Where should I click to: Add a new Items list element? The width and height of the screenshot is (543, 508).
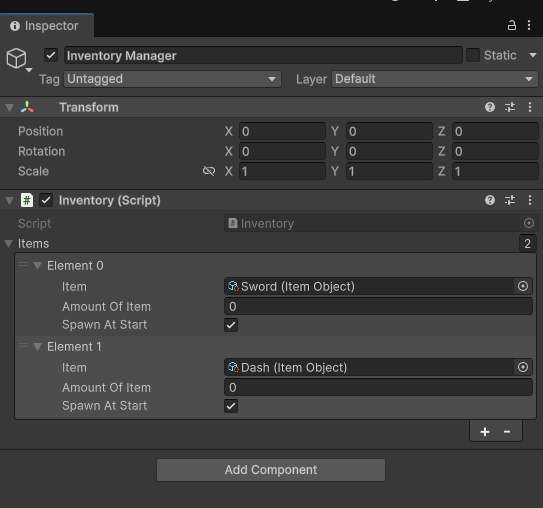pyautogui.click(x=485, y=432)
